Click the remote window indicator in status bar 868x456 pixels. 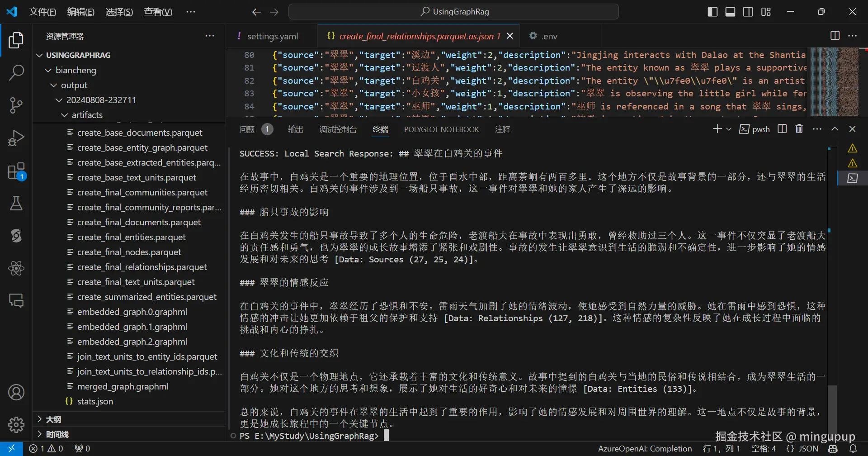11,449
